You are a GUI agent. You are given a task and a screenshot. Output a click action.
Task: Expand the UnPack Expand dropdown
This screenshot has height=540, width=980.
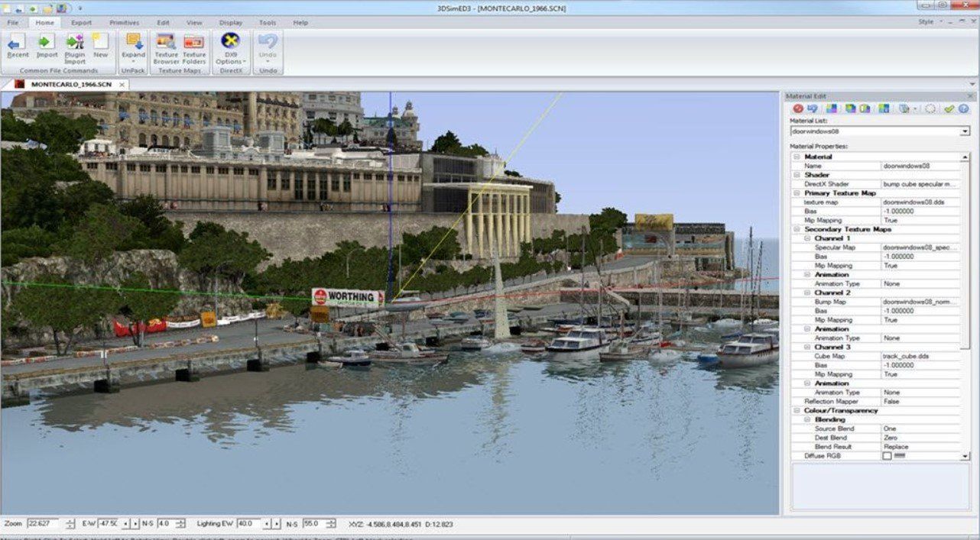point(133,62)
